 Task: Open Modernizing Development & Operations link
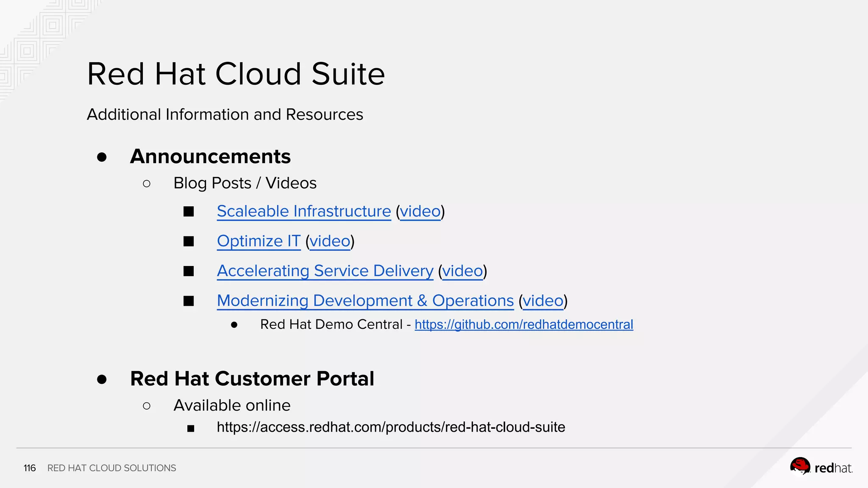coord(365,301)
